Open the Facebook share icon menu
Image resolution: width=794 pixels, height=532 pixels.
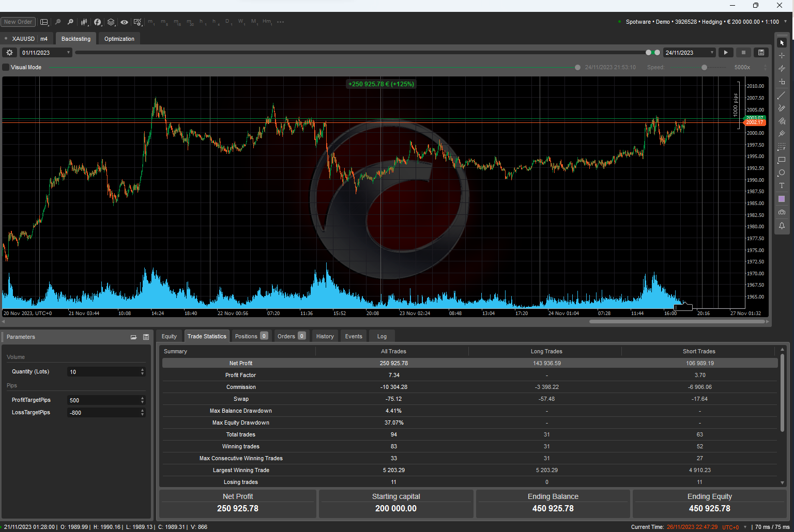97,22
